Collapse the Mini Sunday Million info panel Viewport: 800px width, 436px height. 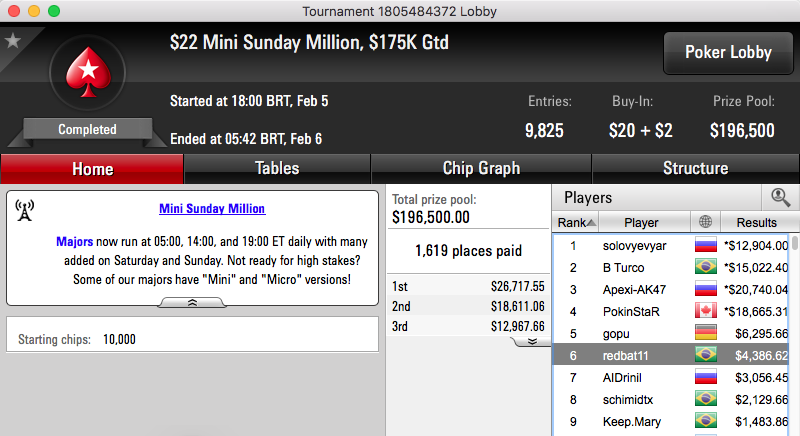[192, 303]
